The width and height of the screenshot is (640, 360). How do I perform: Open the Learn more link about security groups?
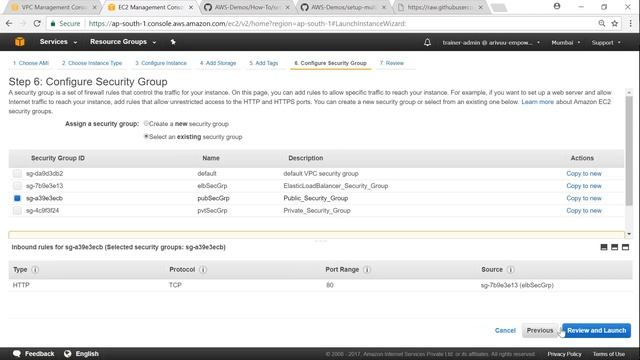(538, 102)
